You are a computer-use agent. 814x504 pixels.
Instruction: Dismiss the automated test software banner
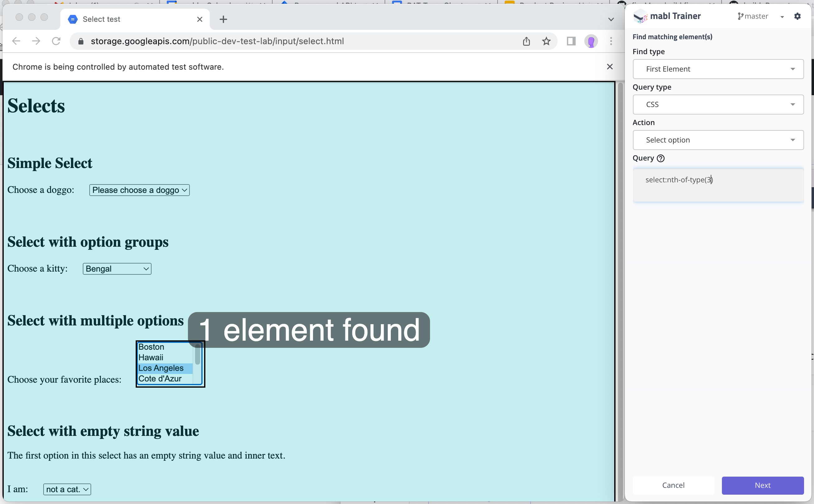click(610, 67)
